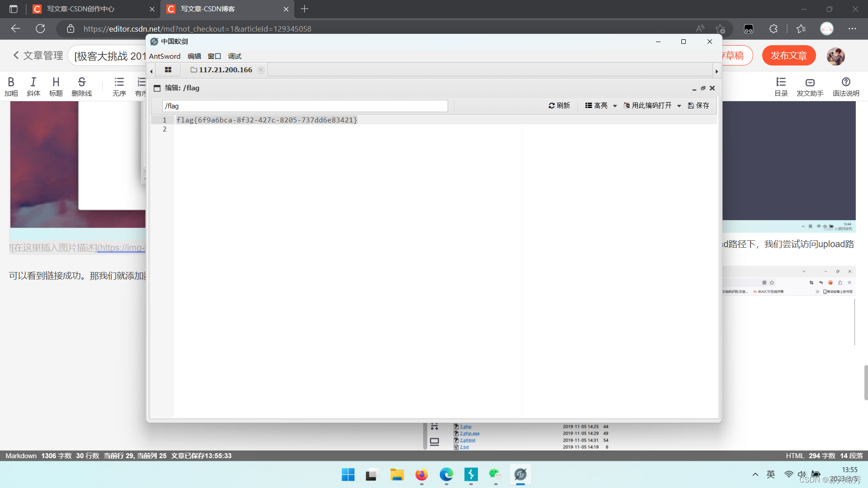This screenshot has height=488, width=868.
Task: Open AntSword home grid tab icon
Action: [x=168, y=70]
